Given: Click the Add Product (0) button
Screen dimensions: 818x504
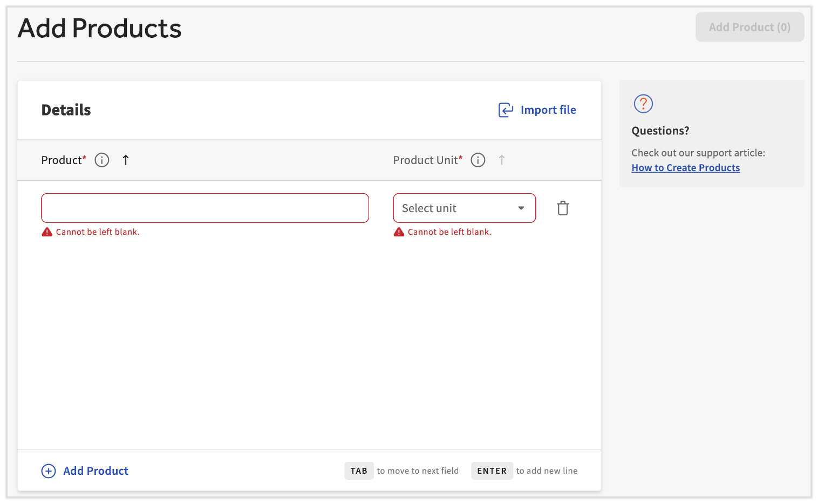Looking at the screenshot, I should click(749, 27).
